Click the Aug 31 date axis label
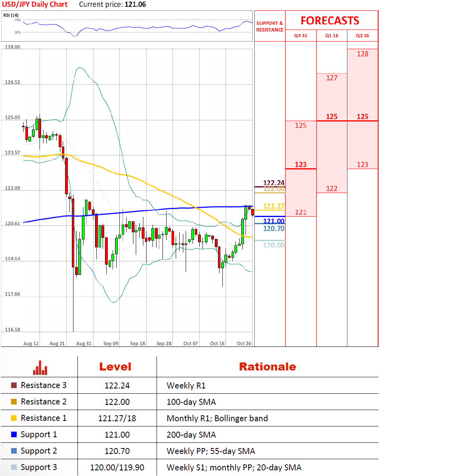 pos(84,344)
